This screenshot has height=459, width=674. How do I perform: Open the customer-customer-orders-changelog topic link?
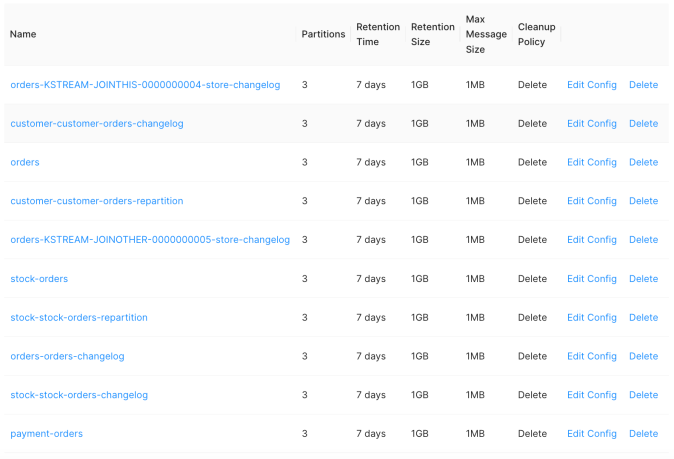pos(97,124)
